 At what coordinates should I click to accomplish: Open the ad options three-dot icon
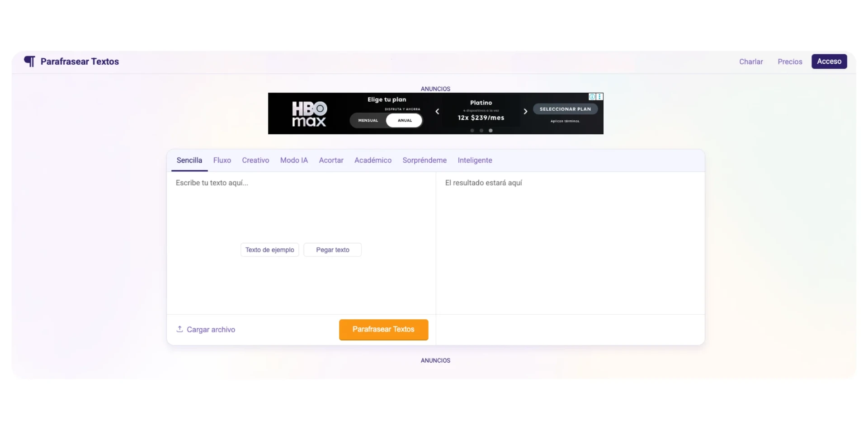tap(599, 97)
